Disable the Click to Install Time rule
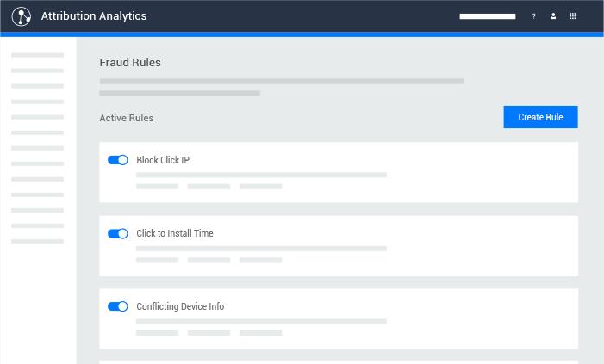The image size is (604, 364). (118, 233)
